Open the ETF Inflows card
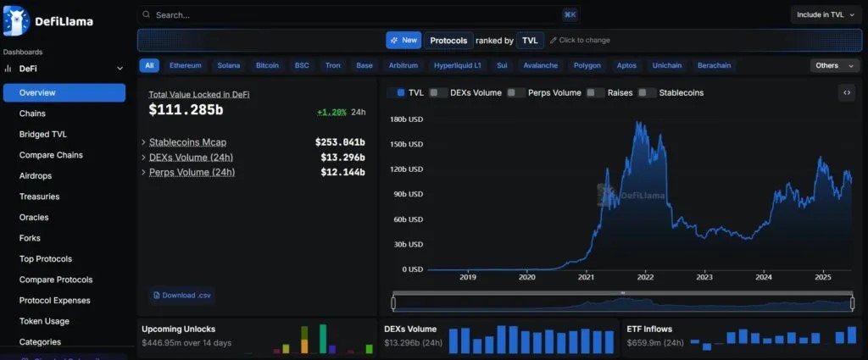 pyautogui.click(x=743, y=338)
